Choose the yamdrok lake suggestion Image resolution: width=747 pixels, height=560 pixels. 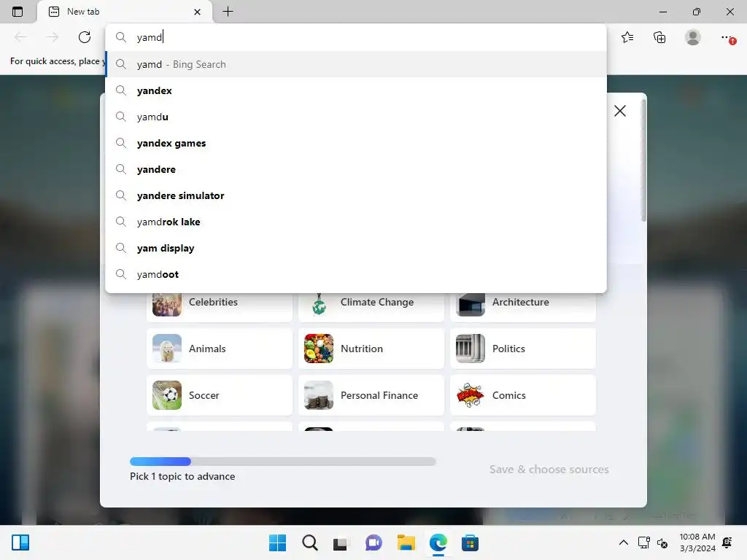pyautogui.click(x=356, y=222)
